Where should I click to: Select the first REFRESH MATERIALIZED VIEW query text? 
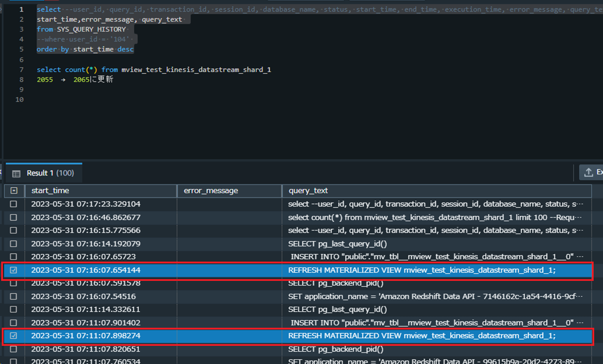422,270
